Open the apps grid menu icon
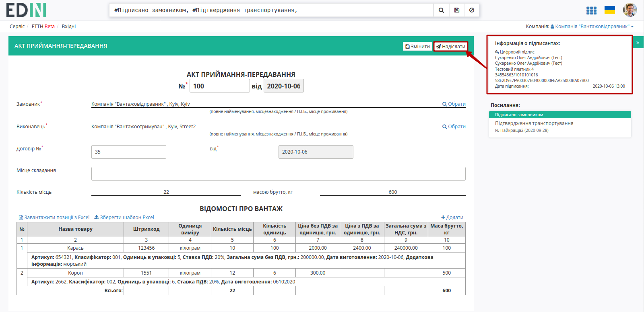644x312 pixels. (x=591, y=10)
